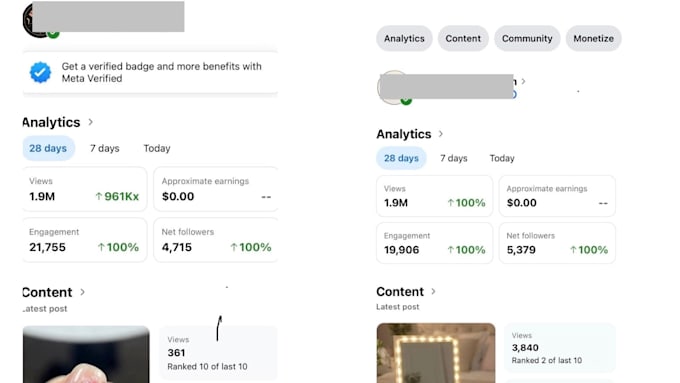This screenshot has height=383, width=680.
Task: Expand right Content section chevron
Action: tap(433, 291)
